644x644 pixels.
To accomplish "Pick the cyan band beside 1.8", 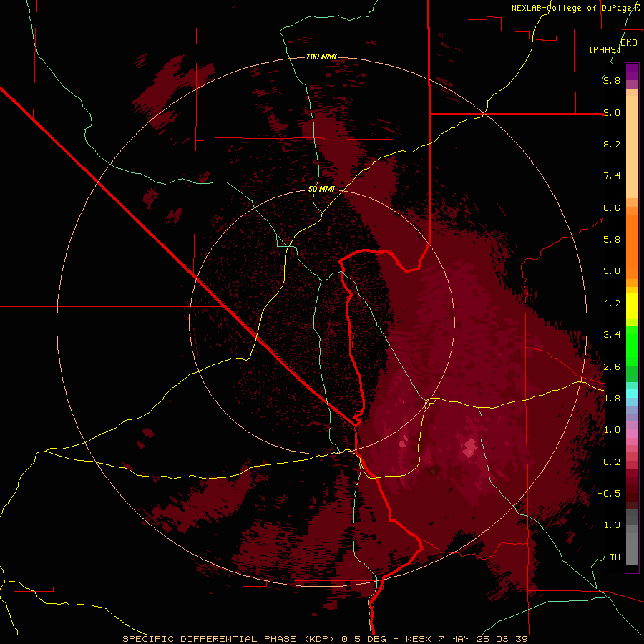I will 632,394.
